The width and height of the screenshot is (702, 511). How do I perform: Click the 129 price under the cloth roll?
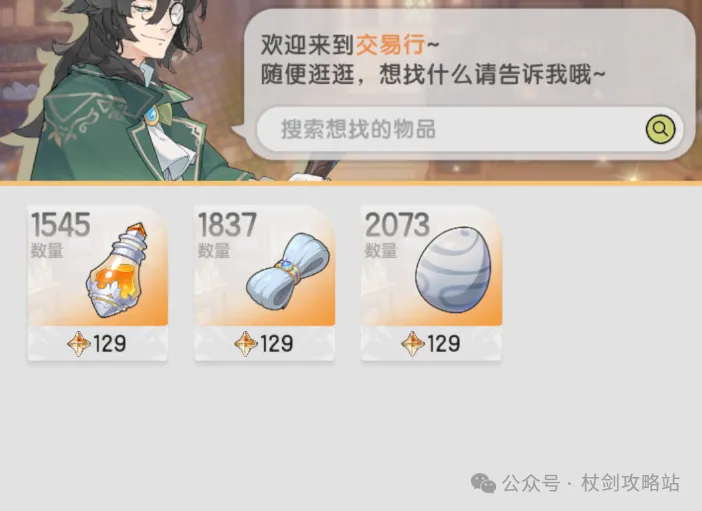[x=277, y=344]
